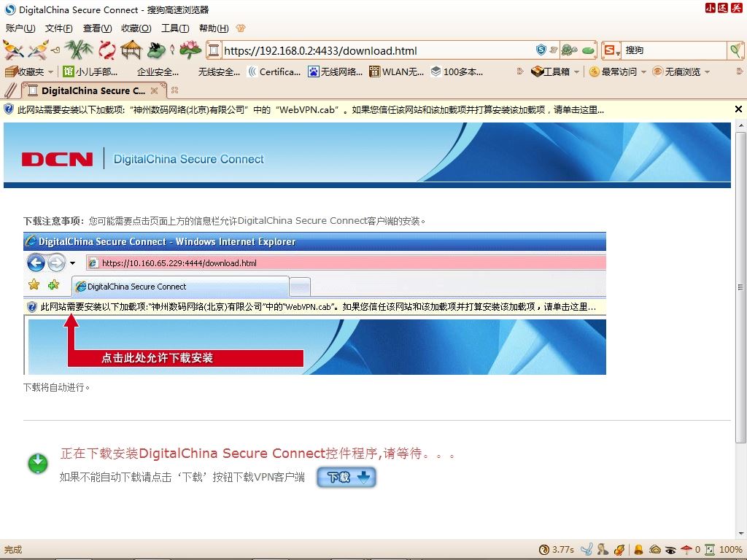The width and height of the screenshot is (747, 560).
Task: Expand more bookmarks overflow arrow
Action: tap(519, 71)
